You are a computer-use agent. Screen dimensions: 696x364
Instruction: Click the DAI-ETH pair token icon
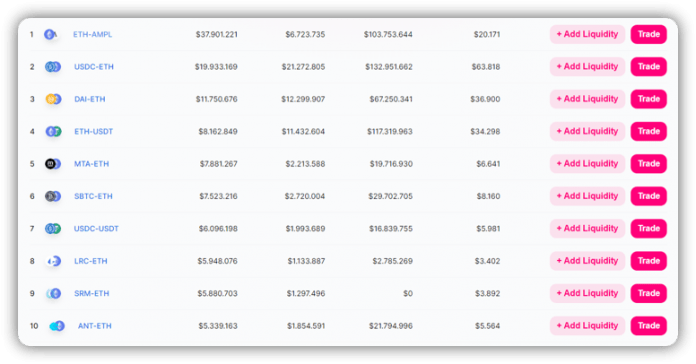click(x=53, y=99)
